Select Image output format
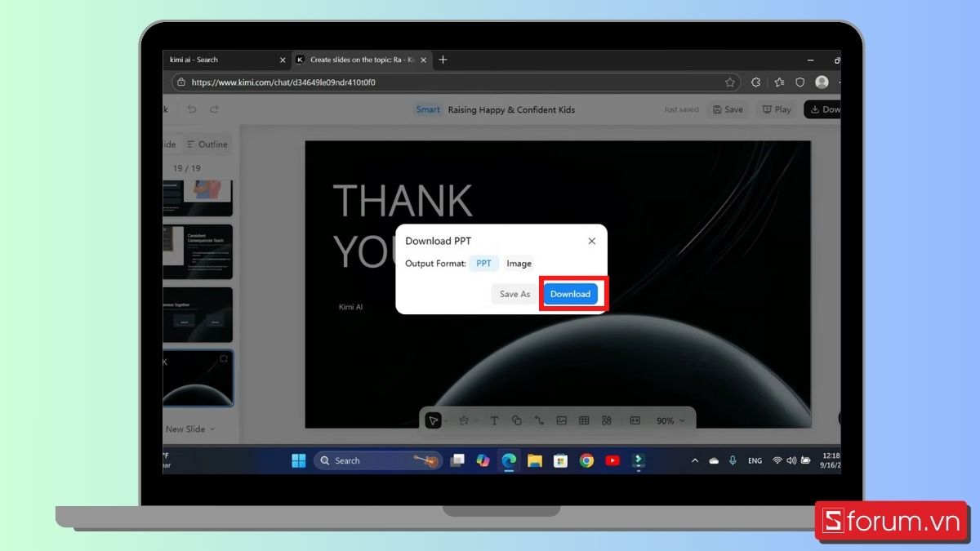The height and width of the screenshot is (551, 980). click(x=519, y=263)
